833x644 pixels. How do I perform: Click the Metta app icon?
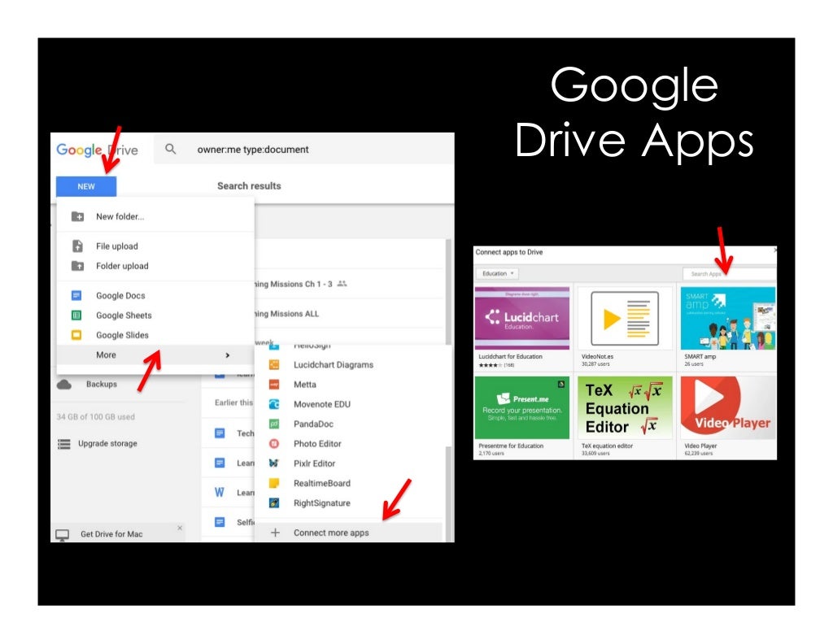click(x=274, y=385)
